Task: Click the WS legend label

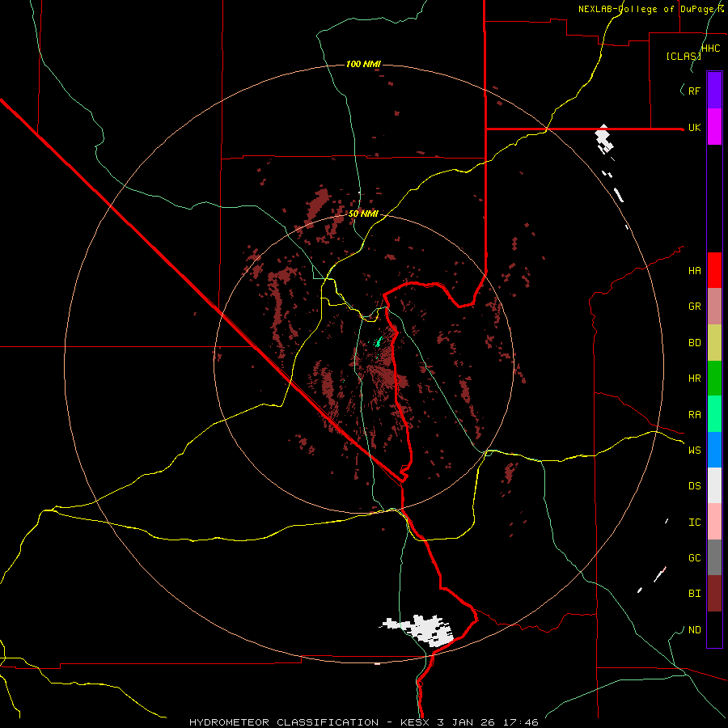Action: (694, 451)
